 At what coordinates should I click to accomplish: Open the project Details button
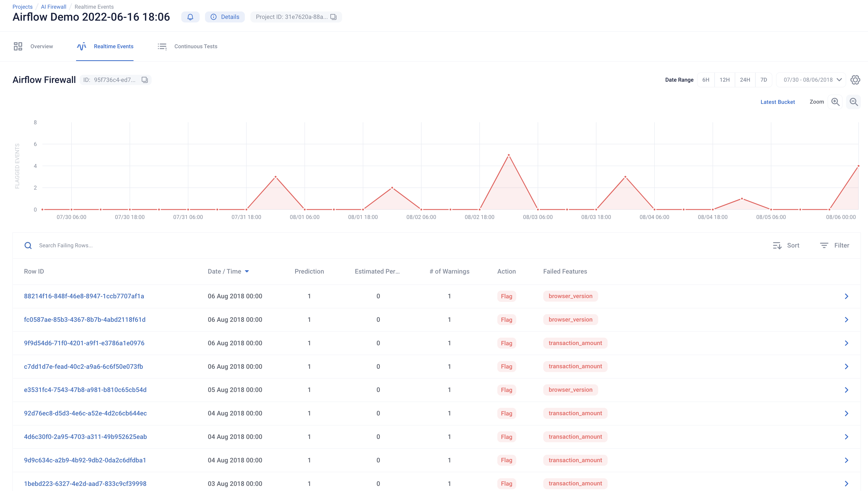tap(225, 17)
